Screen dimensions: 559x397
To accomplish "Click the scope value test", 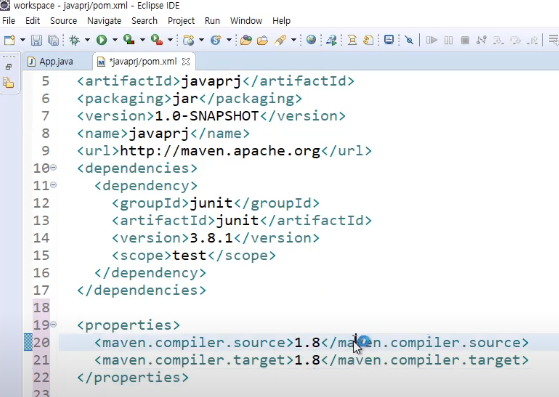I will (x=189, y=255).
